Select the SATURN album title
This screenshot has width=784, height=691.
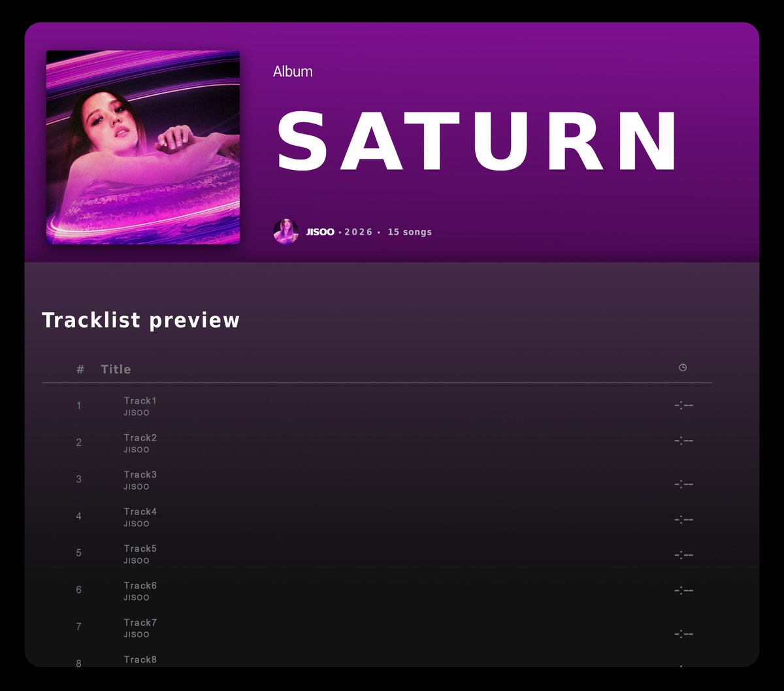pyautogui.click(x=478, y=141)
